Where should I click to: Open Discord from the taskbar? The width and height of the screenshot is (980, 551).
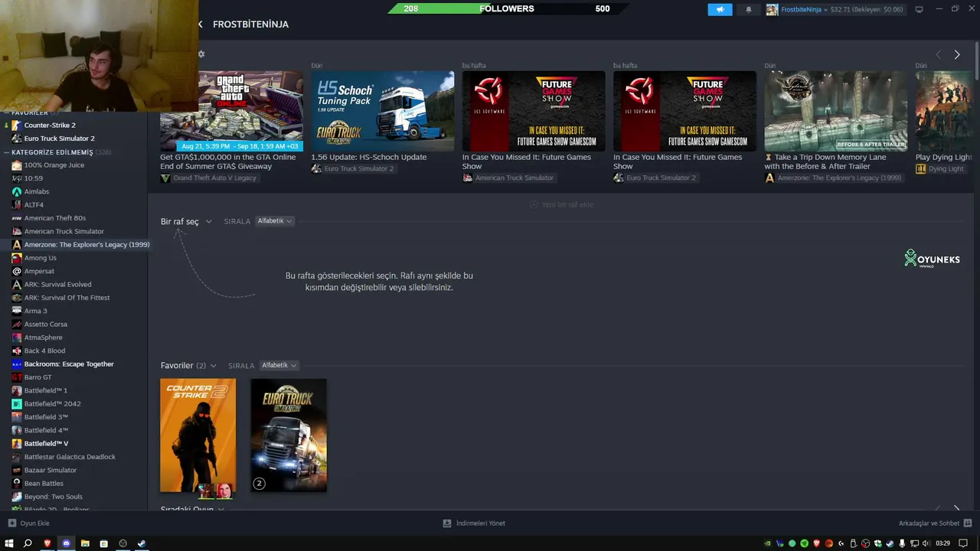coord(66,543)
